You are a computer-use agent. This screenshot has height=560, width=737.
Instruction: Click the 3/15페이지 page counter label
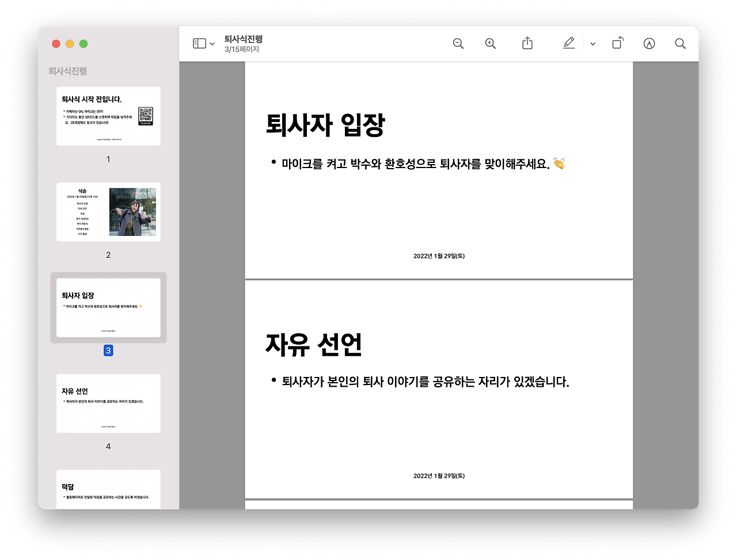coord(242,49)
